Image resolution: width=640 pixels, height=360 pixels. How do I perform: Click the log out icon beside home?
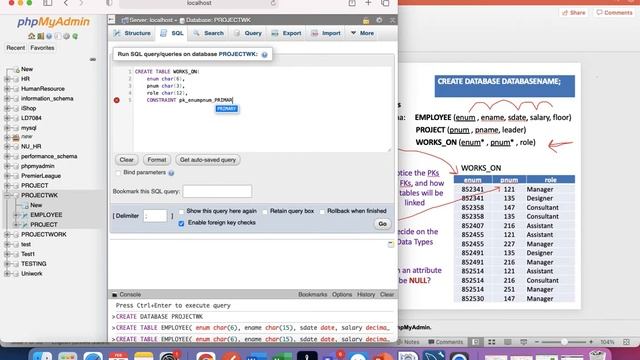click(x=40, y=36)
